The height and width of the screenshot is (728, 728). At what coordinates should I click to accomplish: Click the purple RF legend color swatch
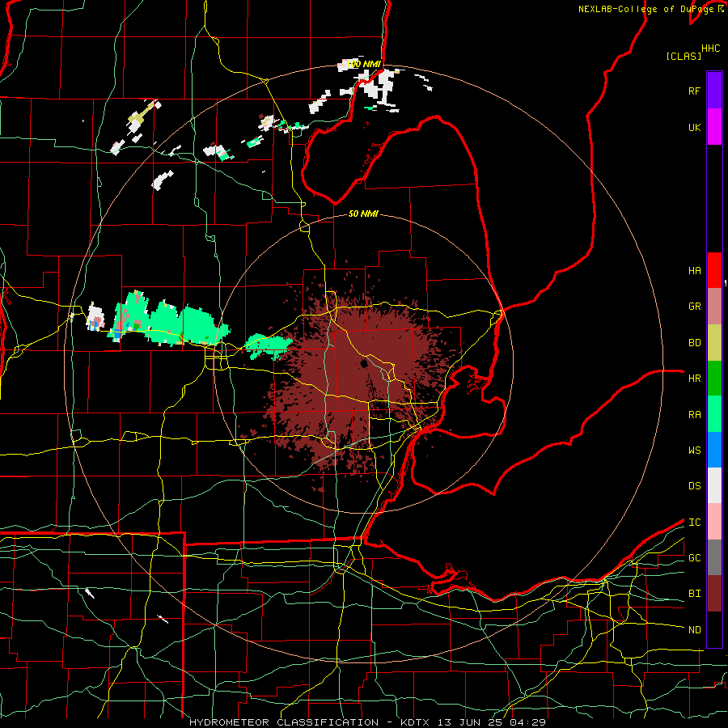click(714, 91)
